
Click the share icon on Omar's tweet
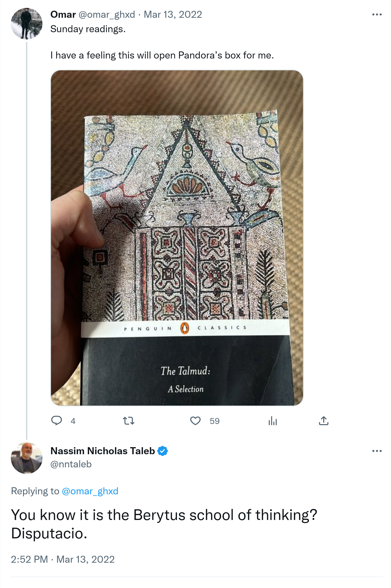click(323, 421)
